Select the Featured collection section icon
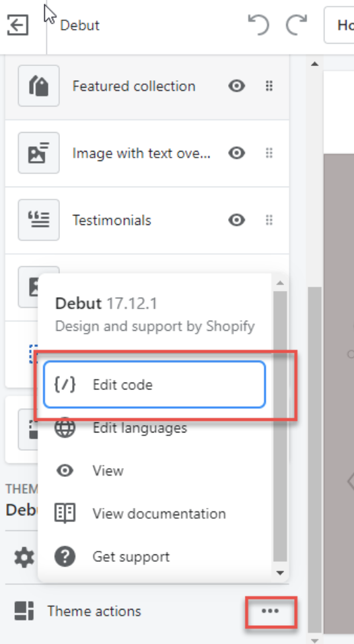This screenshot has width=354, height=644. [38, 86]
